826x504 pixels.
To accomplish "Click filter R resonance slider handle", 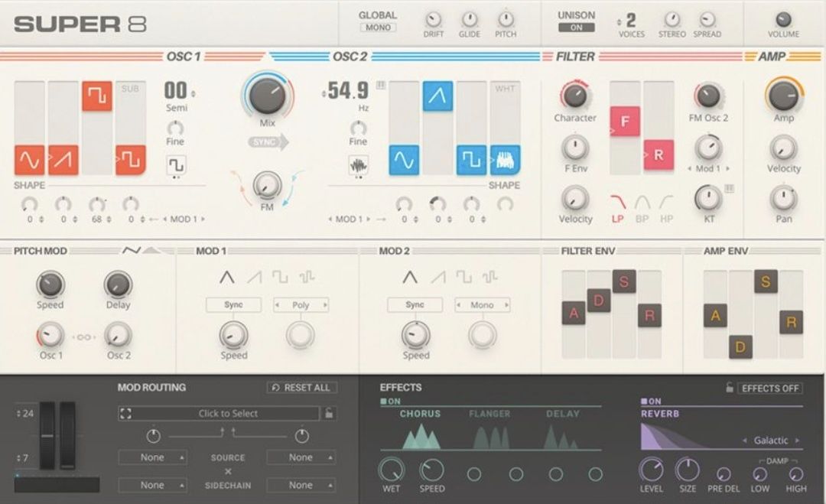I will [x=659, y=154].
